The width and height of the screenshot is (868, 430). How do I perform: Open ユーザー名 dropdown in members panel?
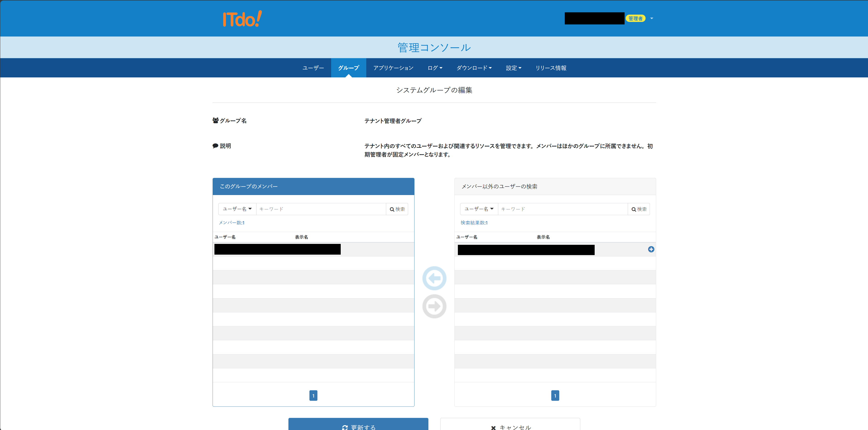point(237,209)
